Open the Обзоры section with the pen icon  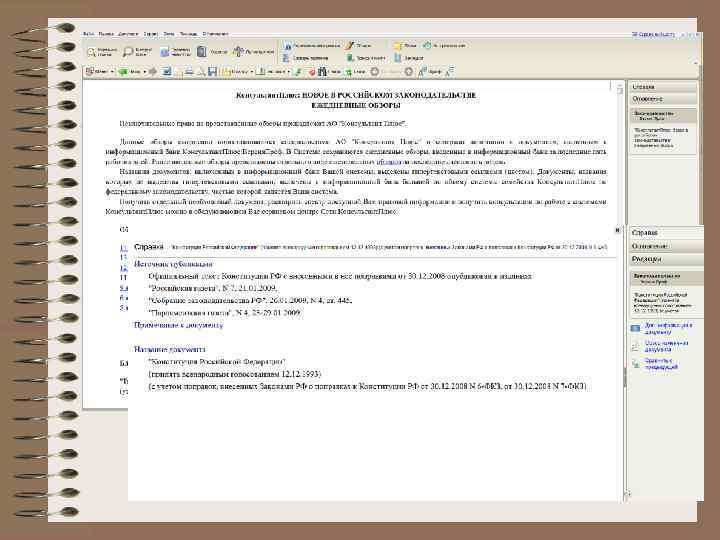[358, 45]
